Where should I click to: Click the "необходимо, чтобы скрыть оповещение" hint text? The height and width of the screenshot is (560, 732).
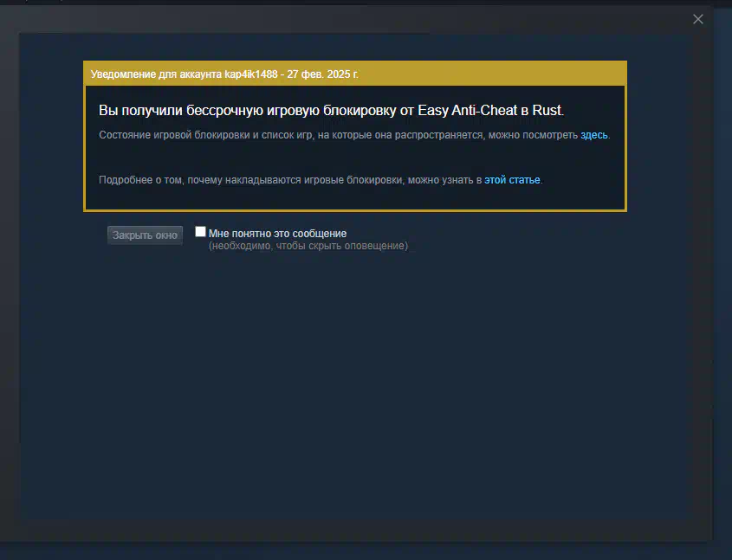tap(308, 246)
